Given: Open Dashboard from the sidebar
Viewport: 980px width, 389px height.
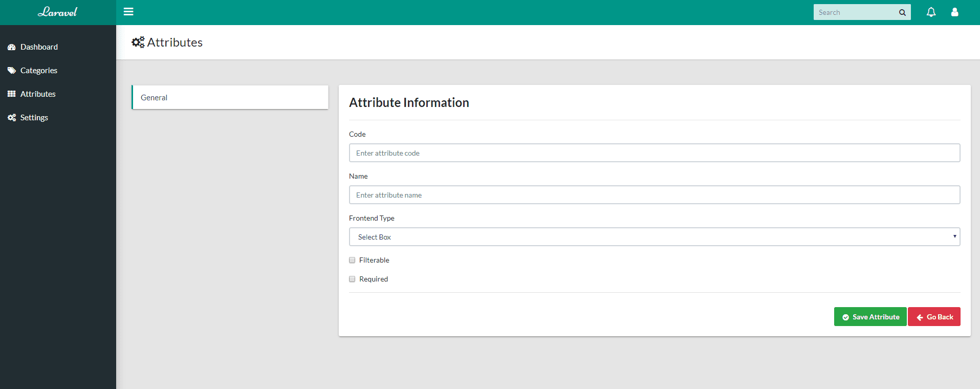Looking at the screenshot, I should 58,47.
